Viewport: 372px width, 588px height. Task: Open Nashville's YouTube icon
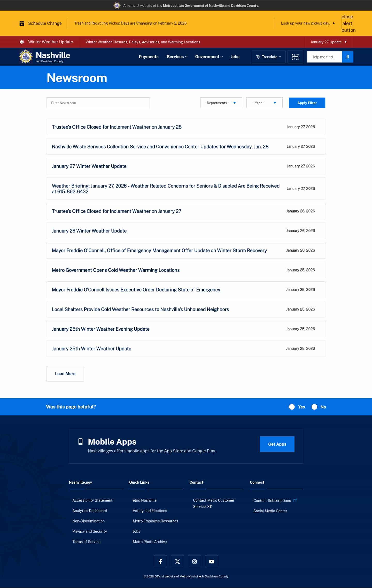pos(212,562)
